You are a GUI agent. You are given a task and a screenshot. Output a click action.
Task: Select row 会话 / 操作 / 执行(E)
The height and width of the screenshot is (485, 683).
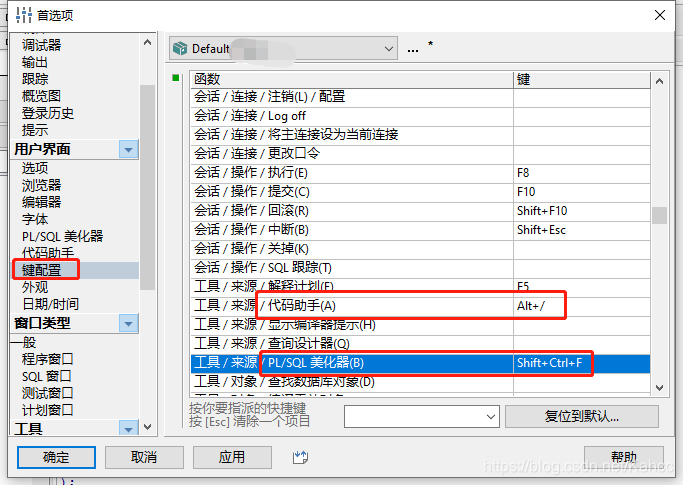coord(420,173)
